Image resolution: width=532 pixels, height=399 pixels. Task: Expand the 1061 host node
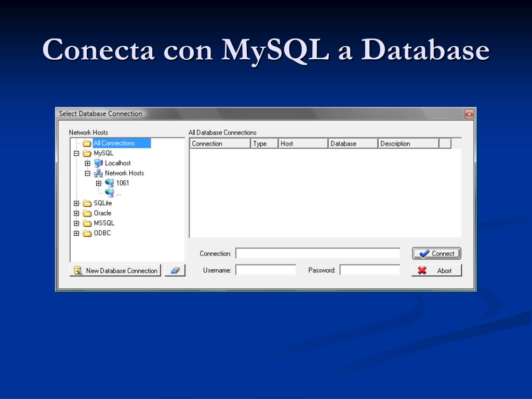point(98,183)
